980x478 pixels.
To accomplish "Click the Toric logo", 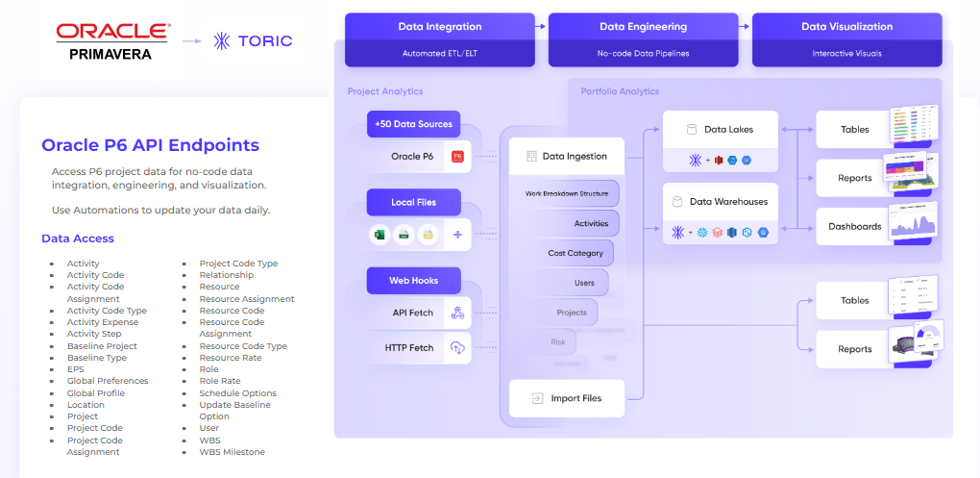I will pyautogui.click(x=253, y=41).
